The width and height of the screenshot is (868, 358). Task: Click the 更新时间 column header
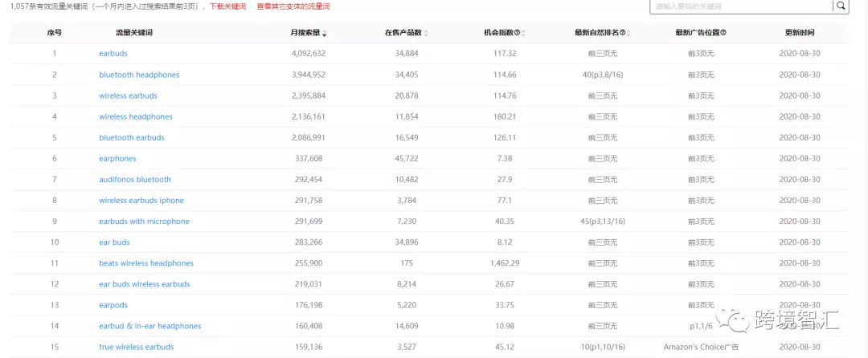coord(799,33)
